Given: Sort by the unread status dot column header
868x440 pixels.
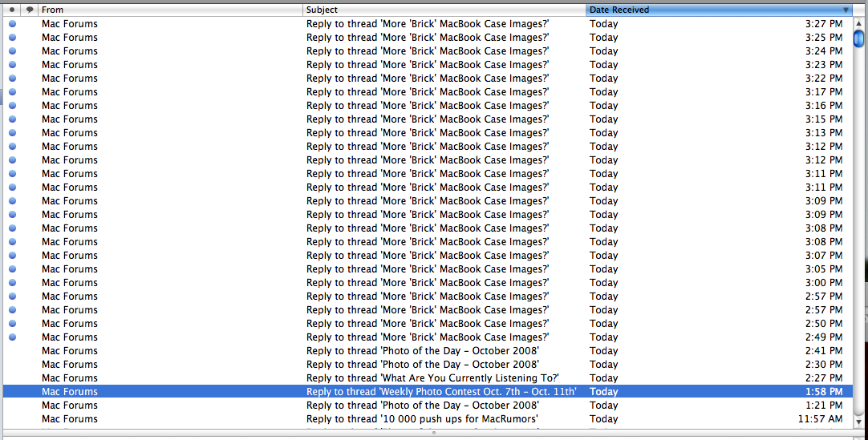Looking at the screenshot, I should (x=11, y=10).
